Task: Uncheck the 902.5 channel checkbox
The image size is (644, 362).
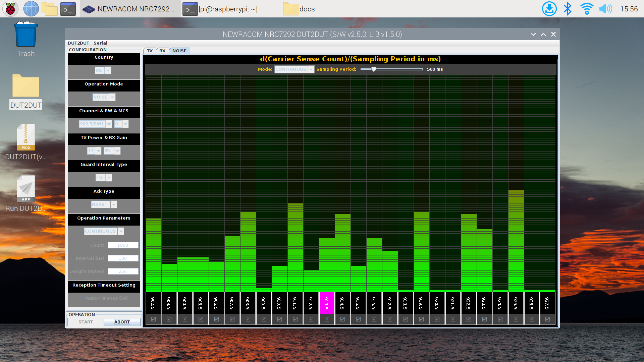Action: (x=153, y=319)
